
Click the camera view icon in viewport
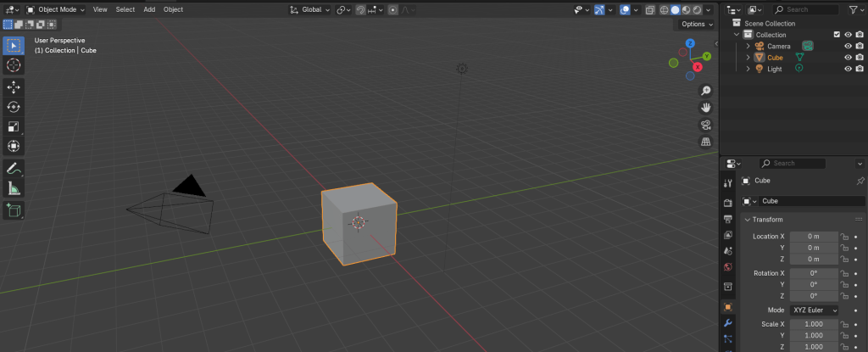pos(705,125)
